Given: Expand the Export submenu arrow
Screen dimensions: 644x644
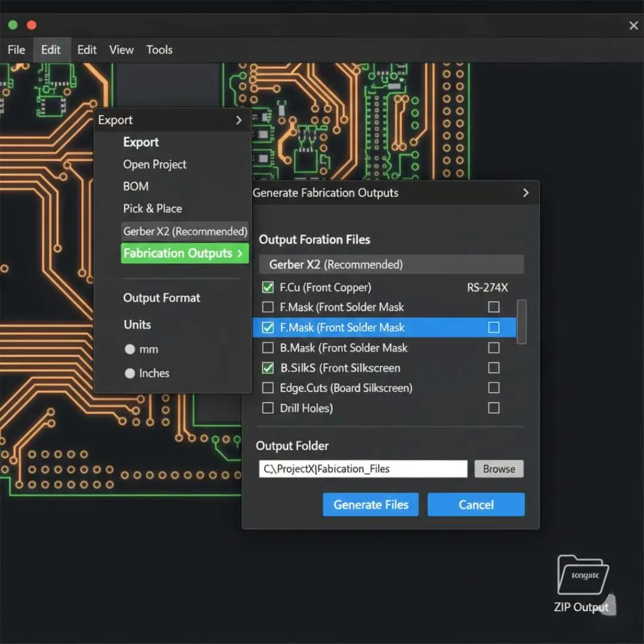Looking at the screenshot, I should point(239,120).
